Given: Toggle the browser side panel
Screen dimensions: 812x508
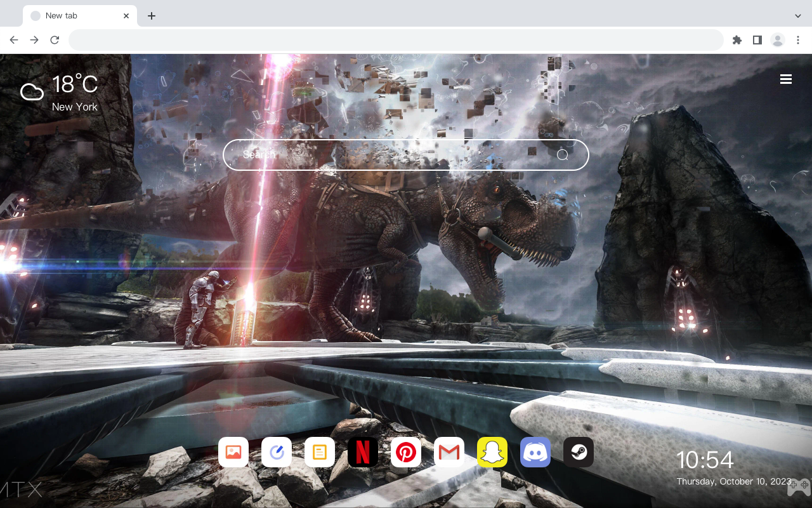Looking at the screenshot, I should [757, 40].
